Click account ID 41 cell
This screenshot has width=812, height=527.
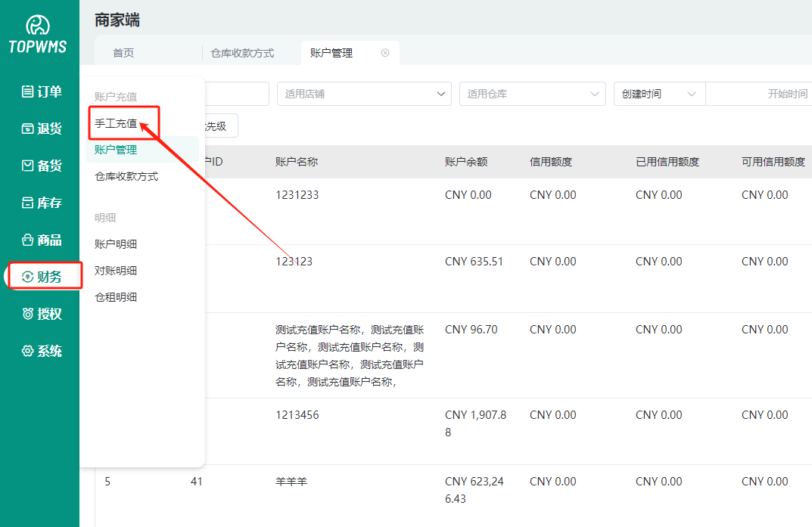tap(196, 482)
